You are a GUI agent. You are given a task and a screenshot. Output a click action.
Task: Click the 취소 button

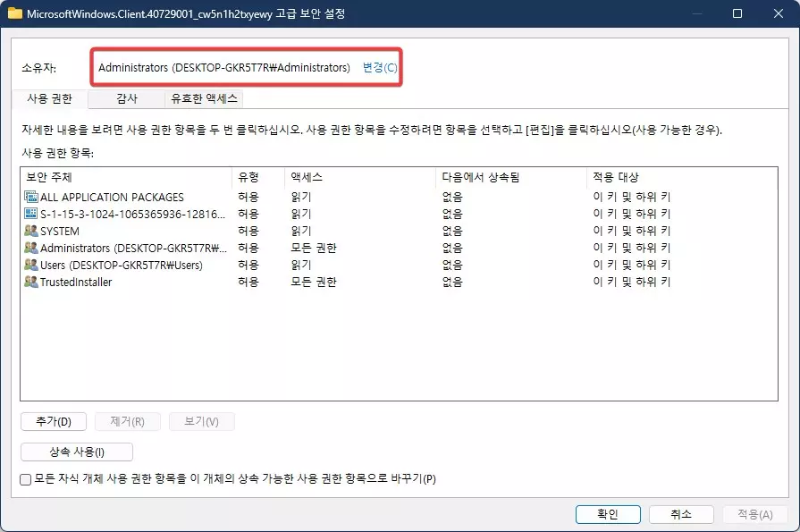point(681,514)
